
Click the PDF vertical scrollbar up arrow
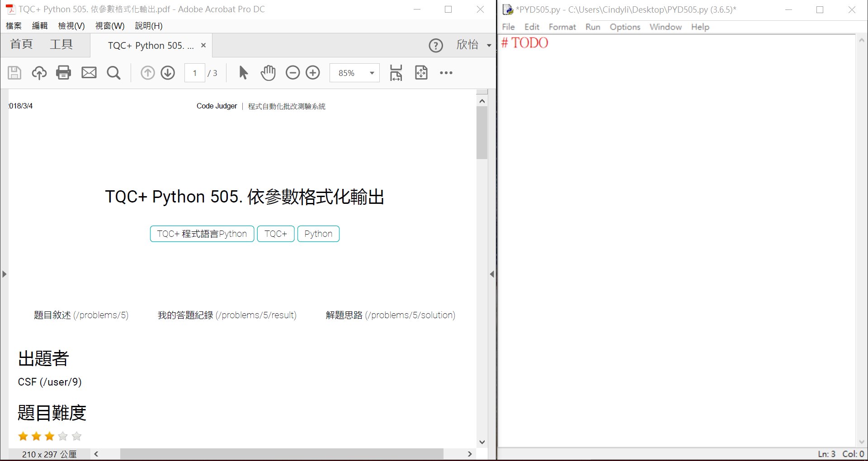pos(482,101)
